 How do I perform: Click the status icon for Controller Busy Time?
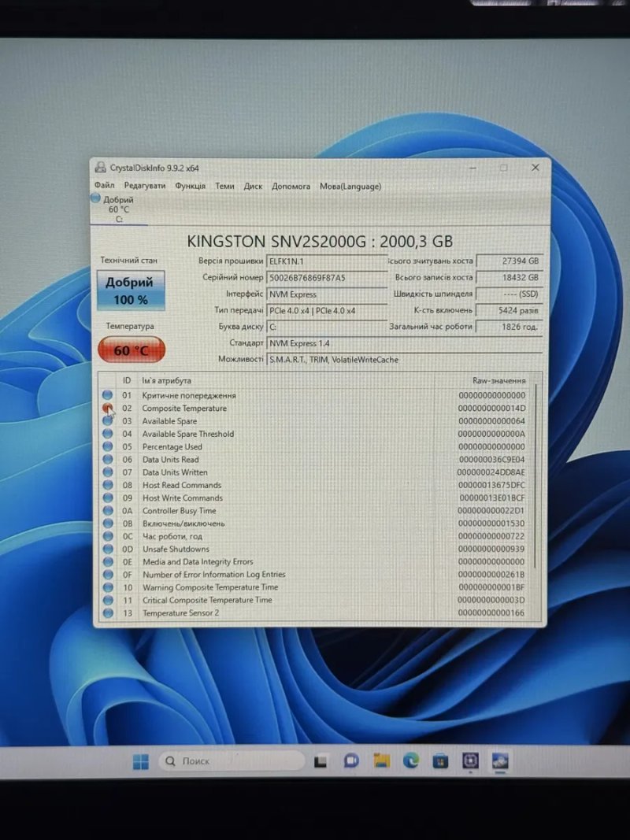coord(108,511)
